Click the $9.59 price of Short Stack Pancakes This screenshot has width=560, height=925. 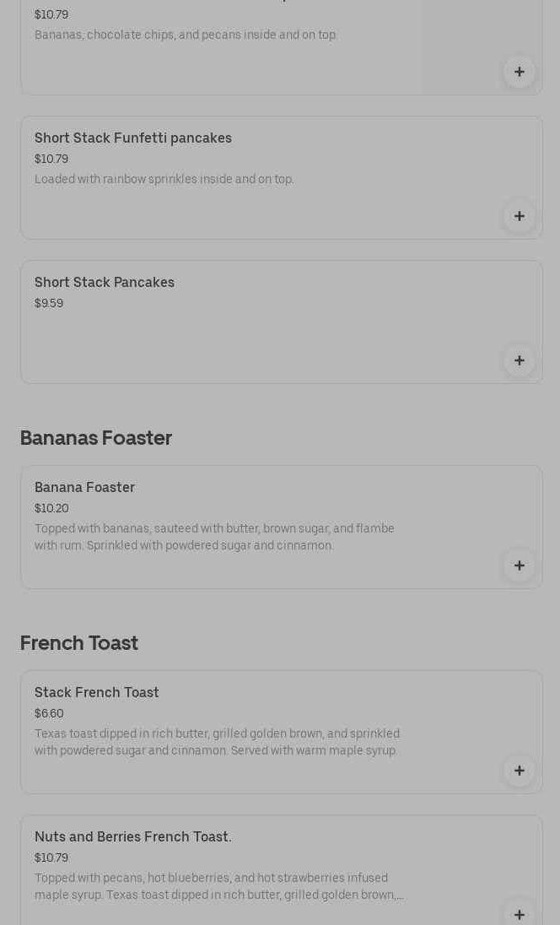(x=49, y=304)
